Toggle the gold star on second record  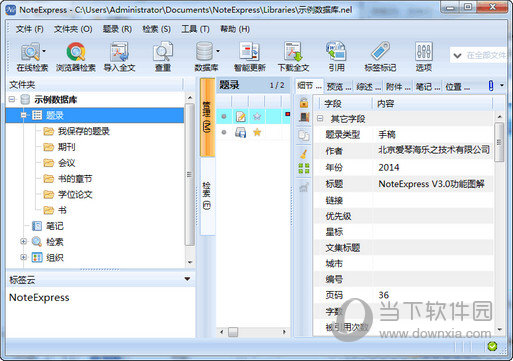(257, 132)
